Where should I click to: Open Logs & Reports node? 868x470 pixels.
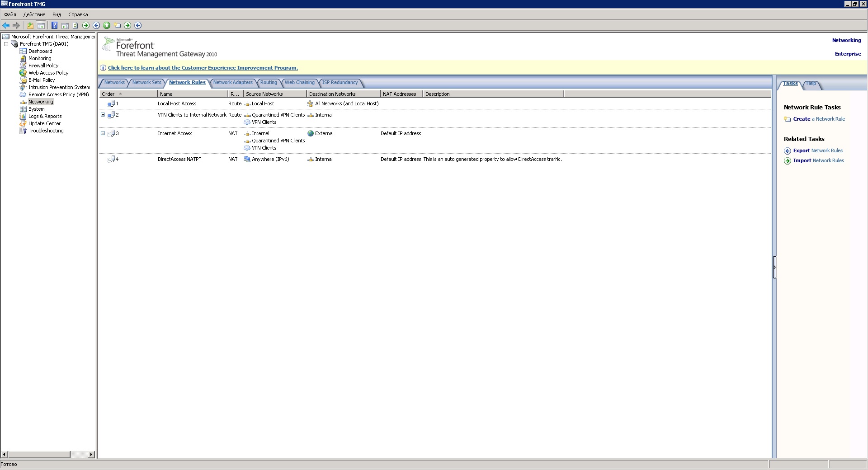(x=45, y=116)
